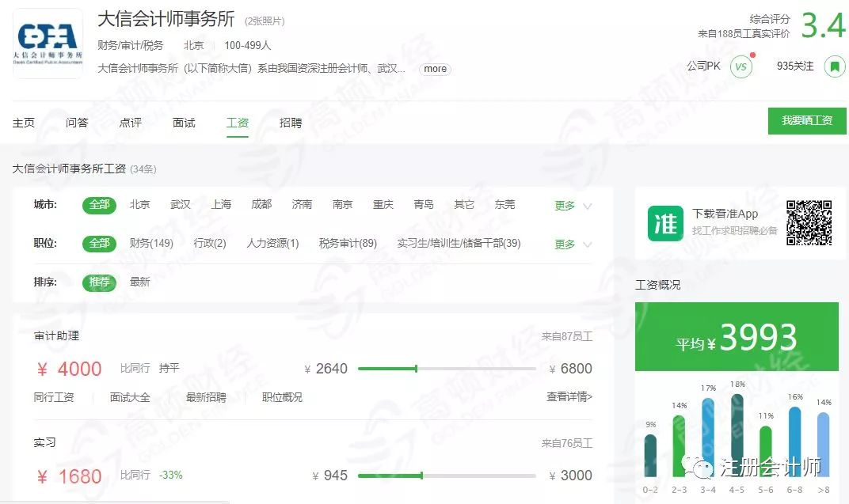Filter salaries by city 其它
Viewport: 849px width, 504px height.
464,204
